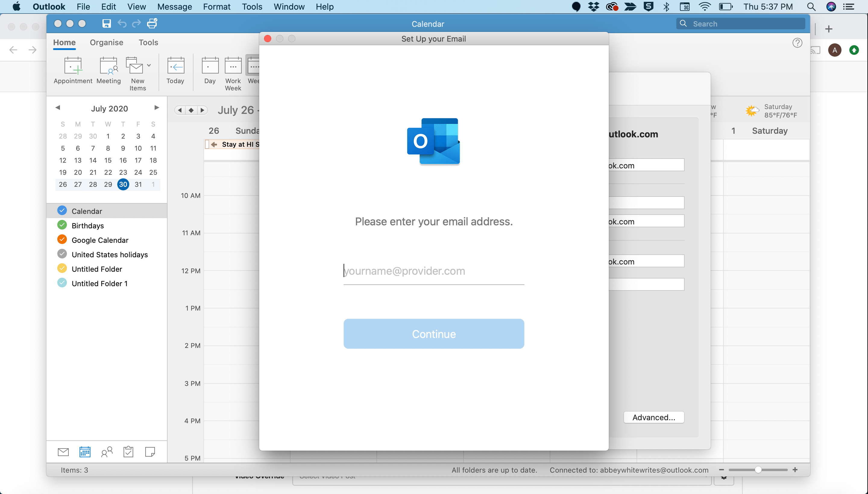Viewport: 868px width, 494px height.
Task: Expand the New Items dropdown arrow
Action: [x=149, y=65]
